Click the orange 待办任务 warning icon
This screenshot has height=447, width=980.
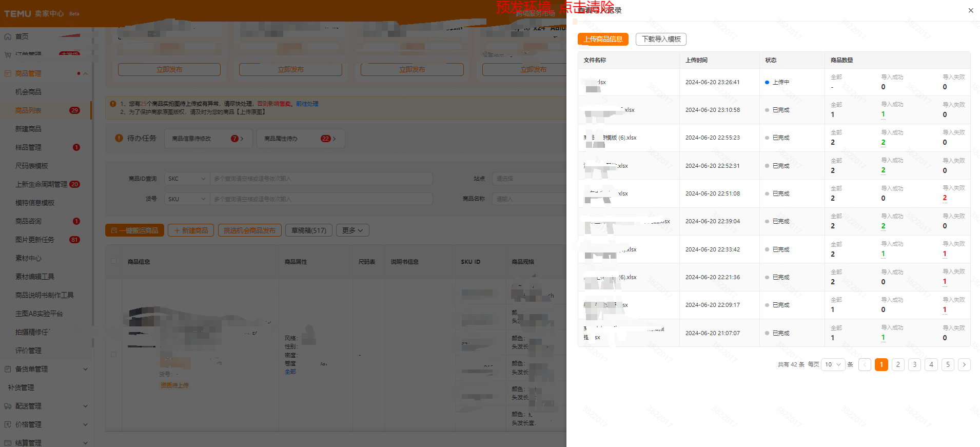pyautogui.click(x=119, y=138)
